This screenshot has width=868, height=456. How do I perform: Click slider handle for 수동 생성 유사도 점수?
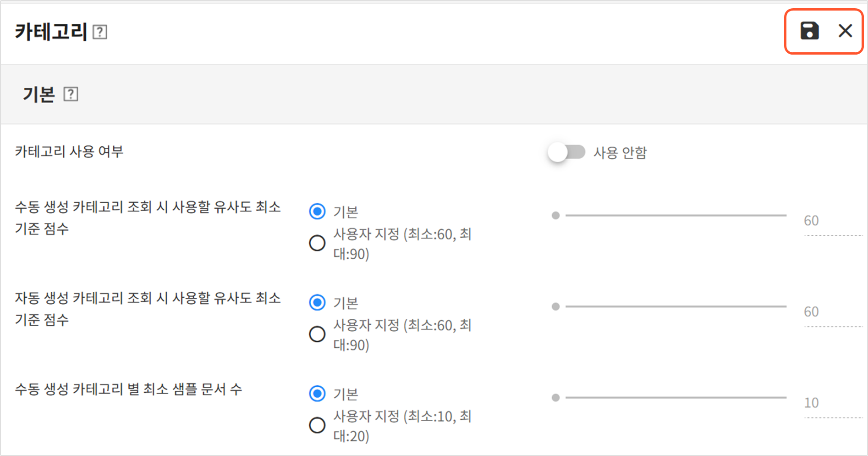coord(555,215)
